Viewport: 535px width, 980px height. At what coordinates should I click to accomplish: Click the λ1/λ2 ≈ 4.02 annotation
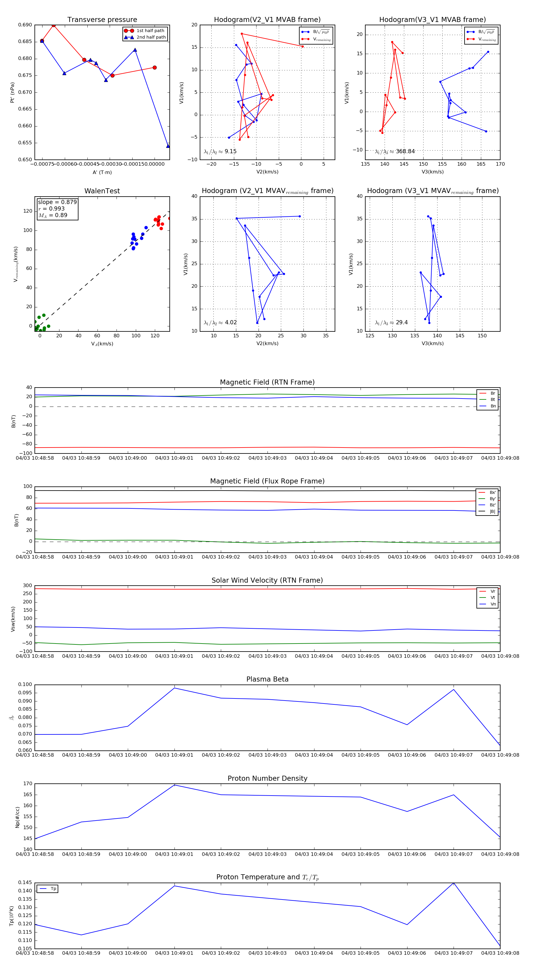(220, 323)
